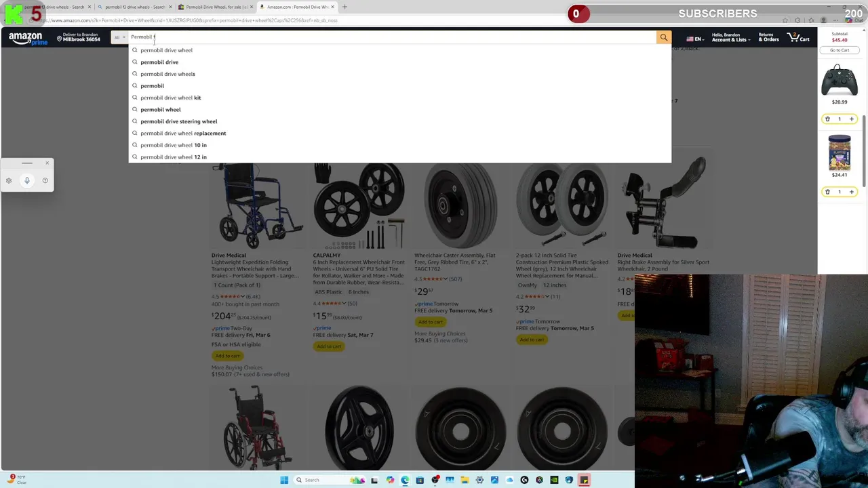This screenshot has height=488, width=868.
Task: Select suggestion 'permobil'
Action: coord(400,86)
